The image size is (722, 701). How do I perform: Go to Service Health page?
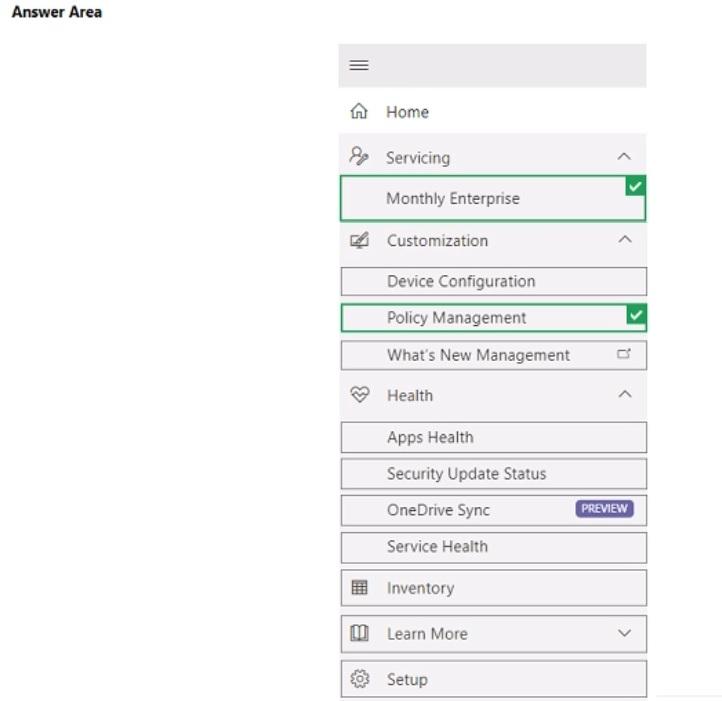coord(437,547)
